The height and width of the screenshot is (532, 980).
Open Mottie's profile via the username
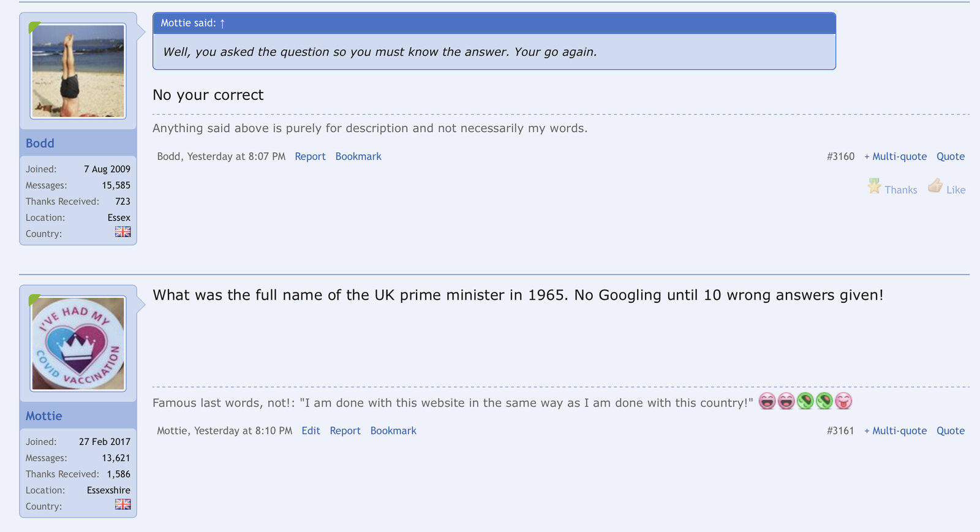coord(43,416)
